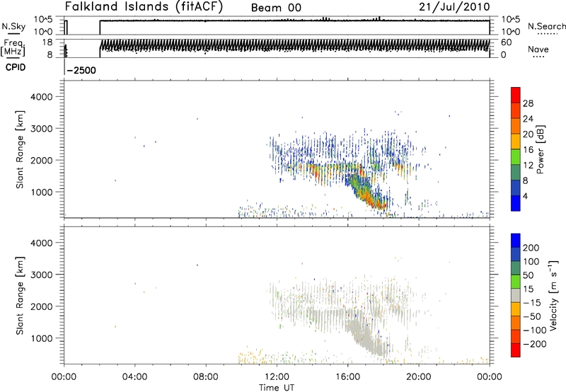
Task: Click the 'Freq. [MHz]' label
Action: pos(13,47)
